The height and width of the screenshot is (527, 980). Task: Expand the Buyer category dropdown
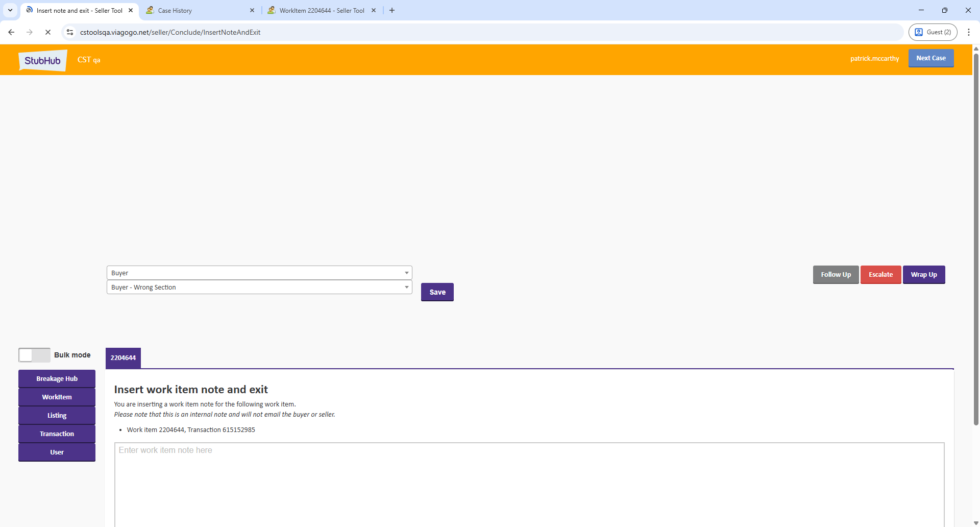(259, 273)
